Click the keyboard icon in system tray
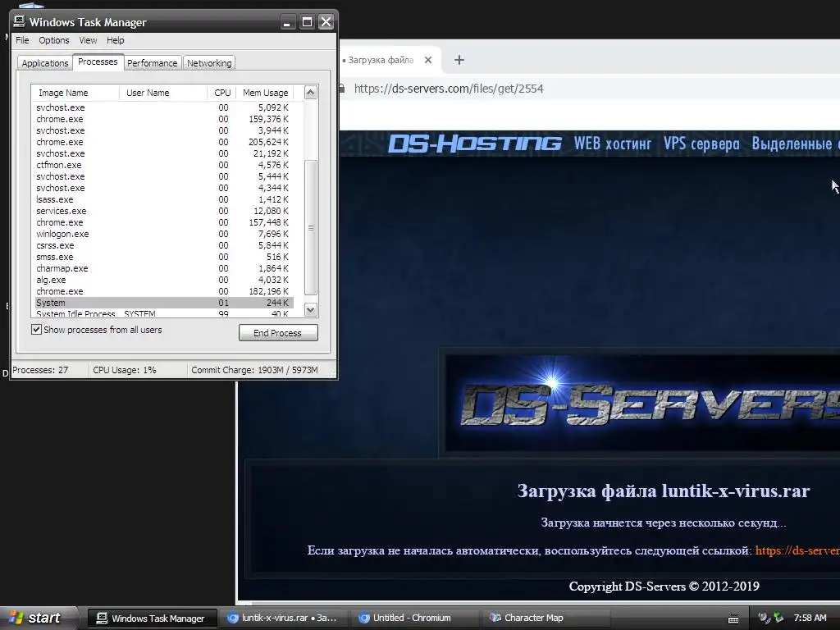The height and width of the screenshot is (630, 840). pyautogui.click(x=733, y=619)
